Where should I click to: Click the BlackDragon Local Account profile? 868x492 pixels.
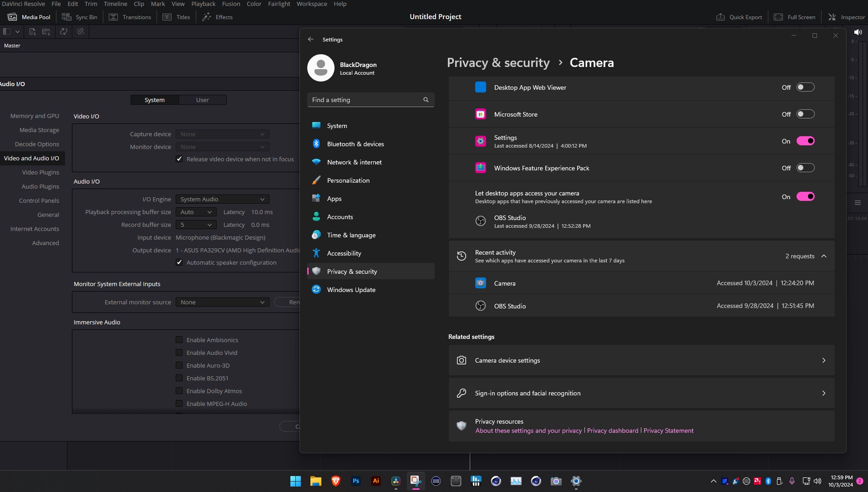click(x=342, y=68)
